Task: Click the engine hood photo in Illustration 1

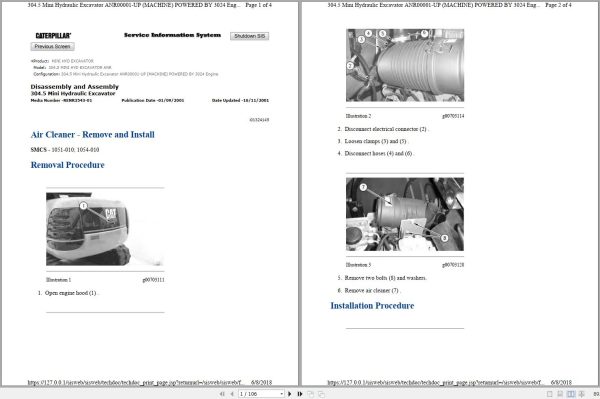Action: tap(105, 229)
